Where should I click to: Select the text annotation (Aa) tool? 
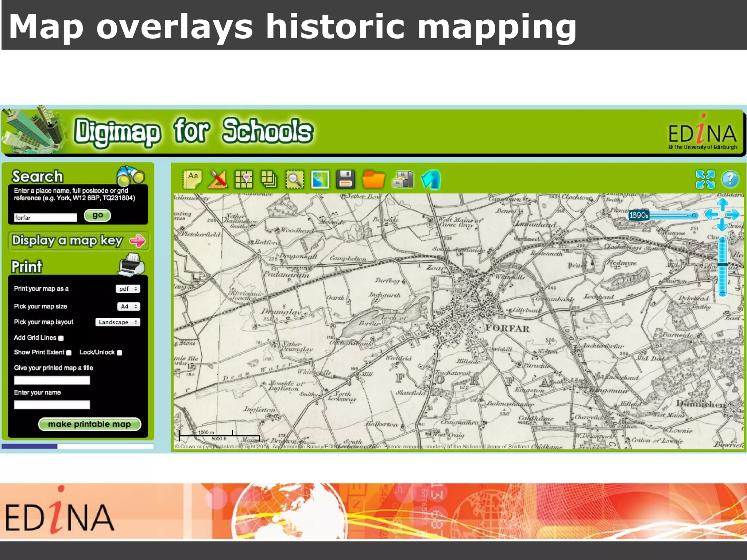pyautogui.click(x=192, y=180)
